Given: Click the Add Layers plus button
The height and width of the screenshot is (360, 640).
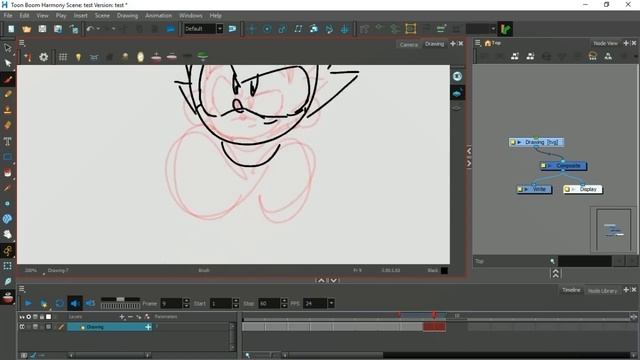Looking at the screenshot, I should click(x=122, y=317).
